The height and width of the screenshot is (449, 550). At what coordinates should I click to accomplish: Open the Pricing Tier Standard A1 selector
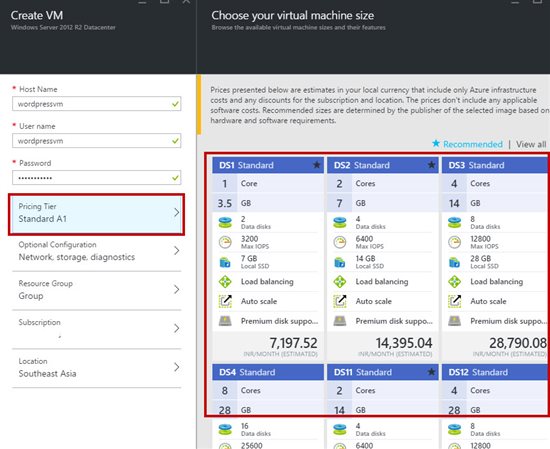96,214
